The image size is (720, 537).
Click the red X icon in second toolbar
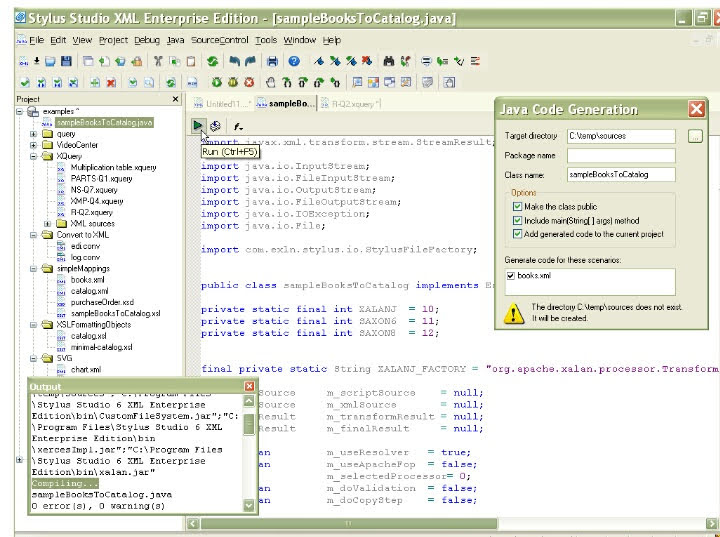pyautogui.click(x=111, y=83)
